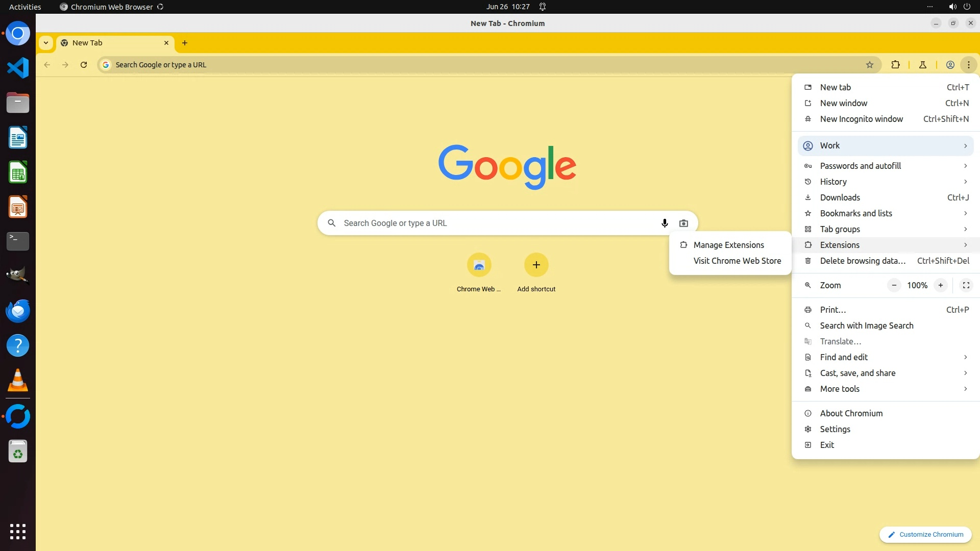Decrease zoom with minus button
980x551 pixels.
click(894, 285)
